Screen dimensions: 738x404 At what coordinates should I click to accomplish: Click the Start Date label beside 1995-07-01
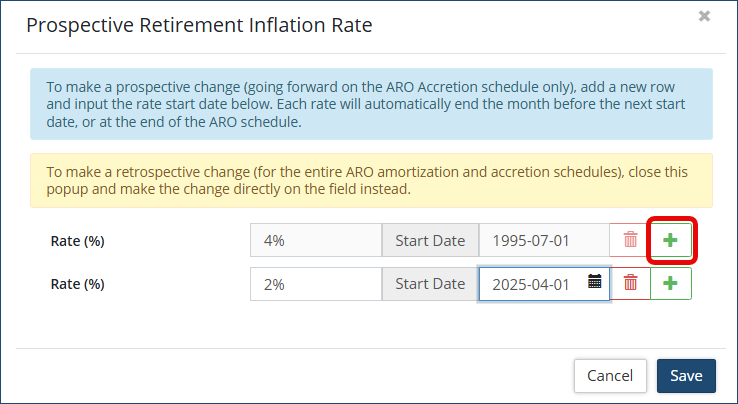(x=430, y=241)
